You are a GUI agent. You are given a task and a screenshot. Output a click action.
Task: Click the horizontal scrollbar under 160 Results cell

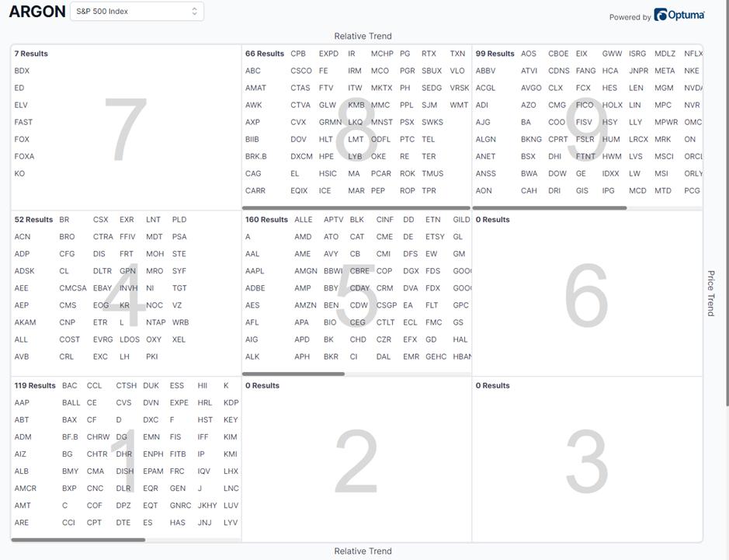click(x=293, y=374)
